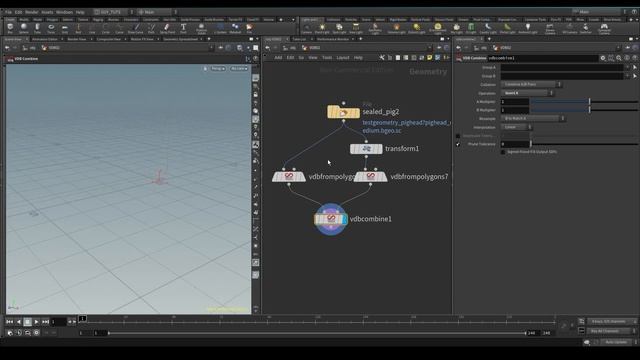Click the A Multiplier value field
This screenshot has width=640, height=360.
515,102
